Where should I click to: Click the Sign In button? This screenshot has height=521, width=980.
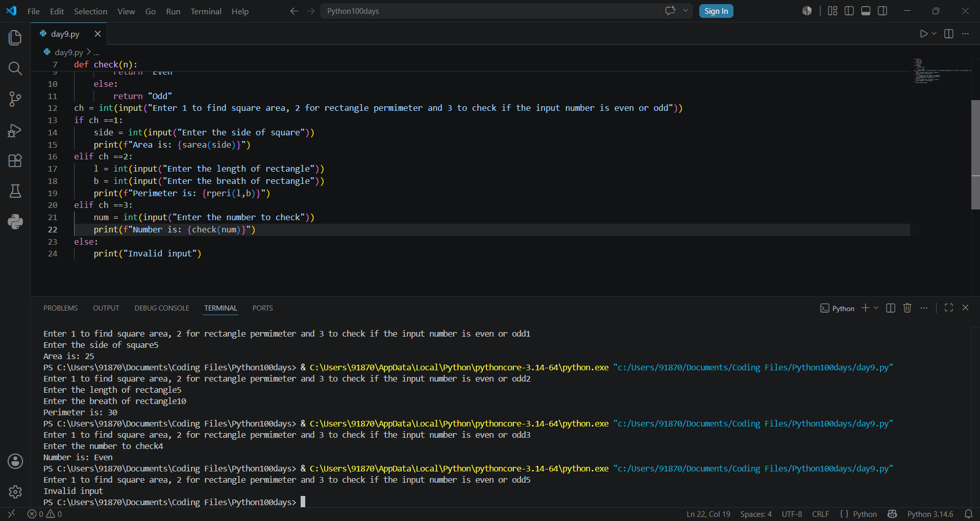click(x=716, y=11)
